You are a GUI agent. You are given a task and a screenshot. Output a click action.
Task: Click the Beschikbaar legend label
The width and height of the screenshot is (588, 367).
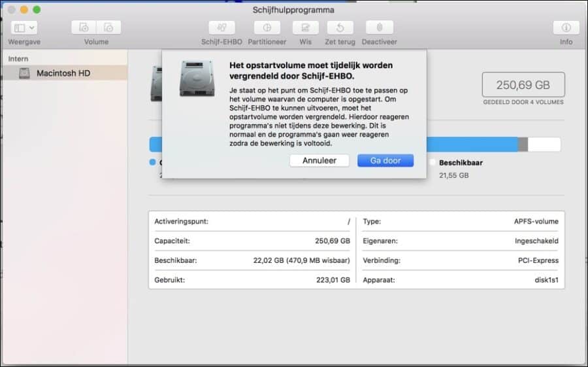point(461,163)
